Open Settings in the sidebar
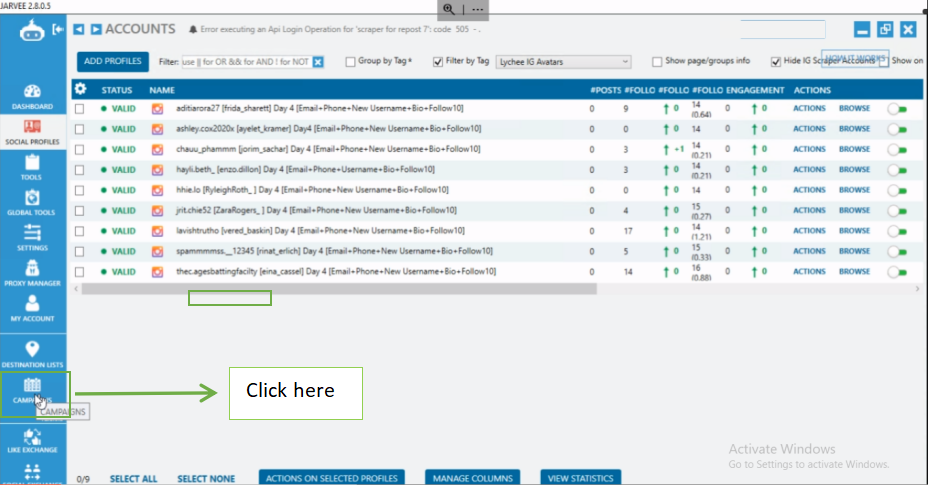This screenshot has width=928, height=485. click(x=32, y=238)
